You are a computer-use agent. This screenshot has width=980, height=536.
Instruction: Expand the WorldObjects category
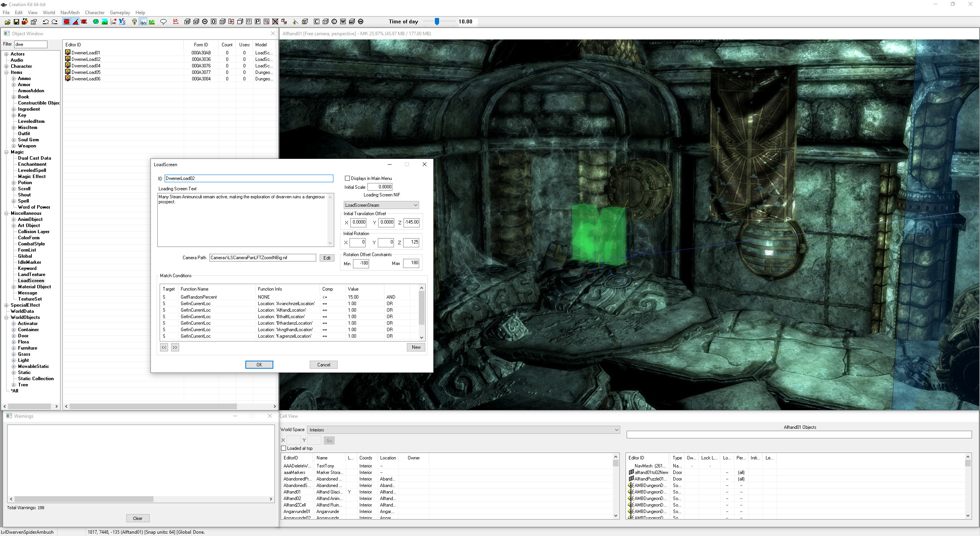point(7,317)
